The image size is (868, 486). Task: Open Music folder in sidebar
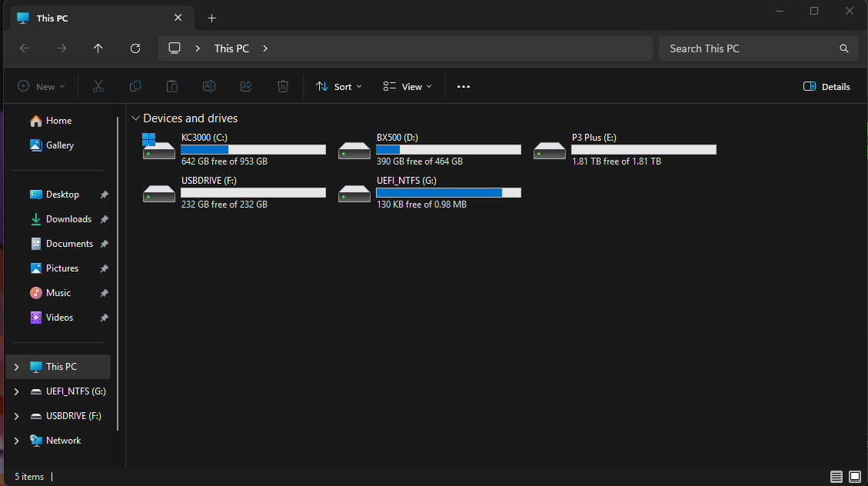pyautogui.click(x=58, y=293)
